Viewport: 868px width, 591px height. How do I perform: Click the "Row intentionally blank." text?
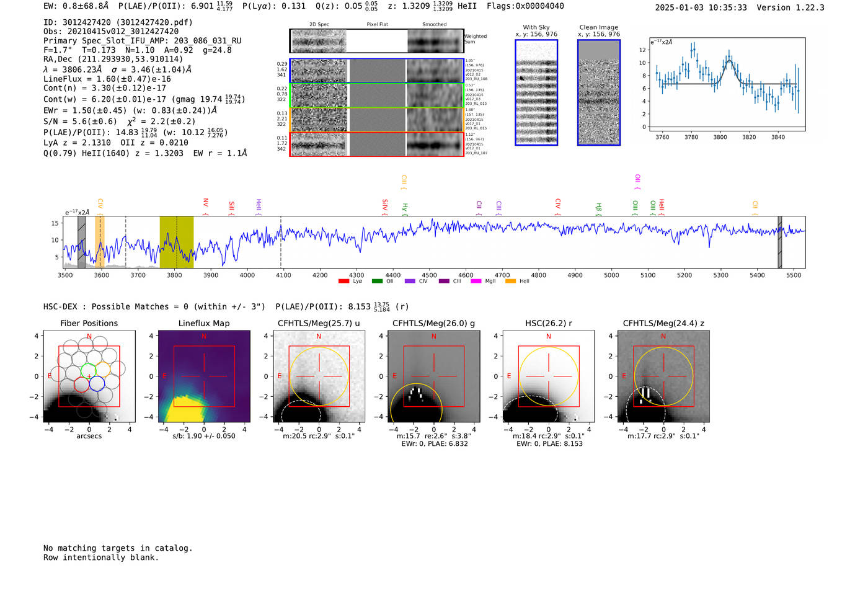(x=101, y=558)
